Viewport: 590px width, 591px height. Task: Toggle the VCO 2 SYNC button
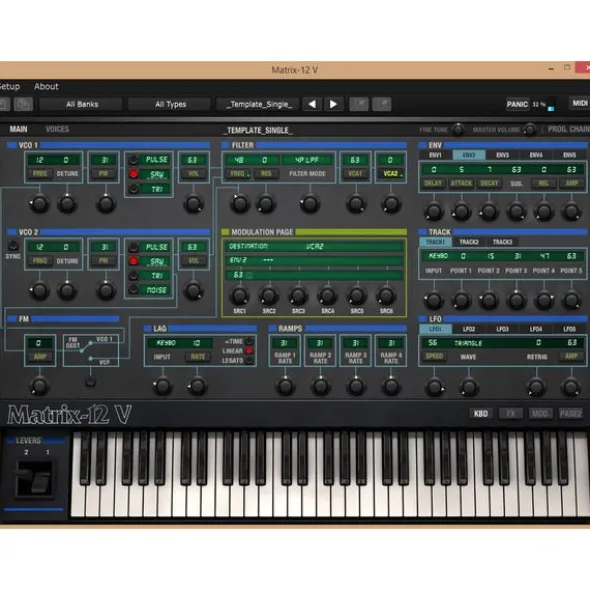13,246
